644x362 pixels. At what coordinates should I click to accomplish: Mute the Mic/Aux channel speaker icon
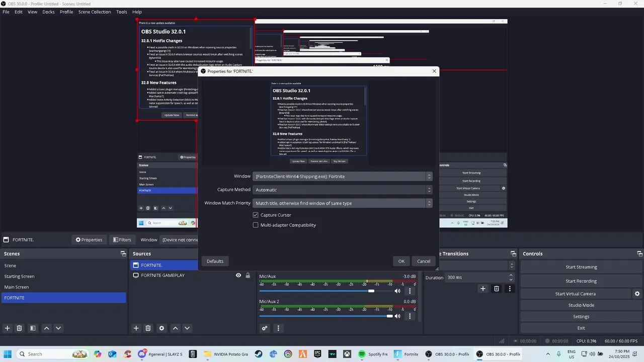397,291
